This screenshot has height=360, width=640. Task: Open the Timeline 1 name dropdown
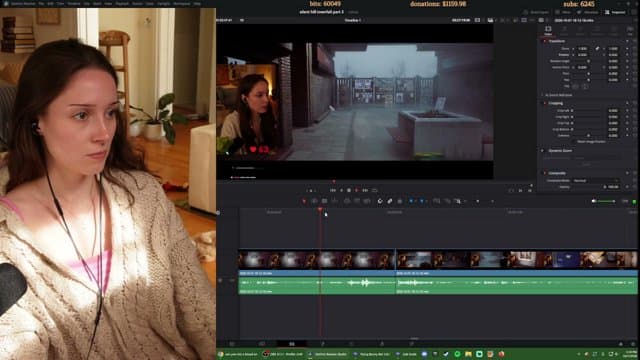(353, 20)
